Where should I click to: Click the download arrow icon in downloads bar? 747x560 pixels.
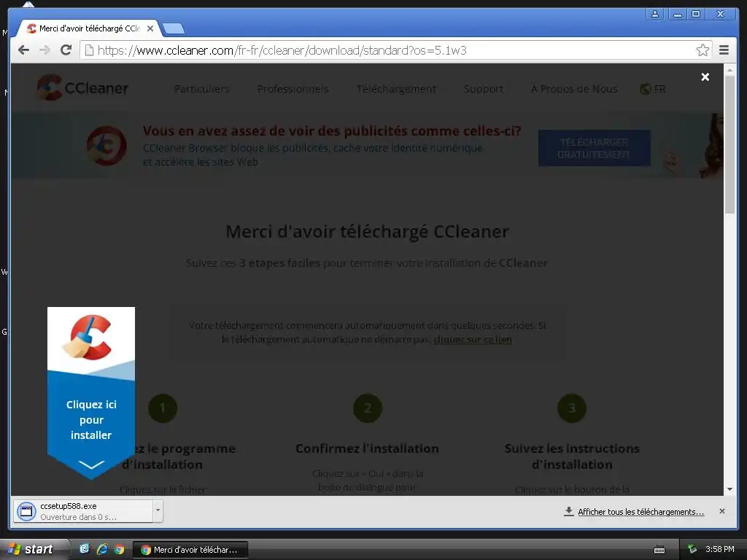568,511
